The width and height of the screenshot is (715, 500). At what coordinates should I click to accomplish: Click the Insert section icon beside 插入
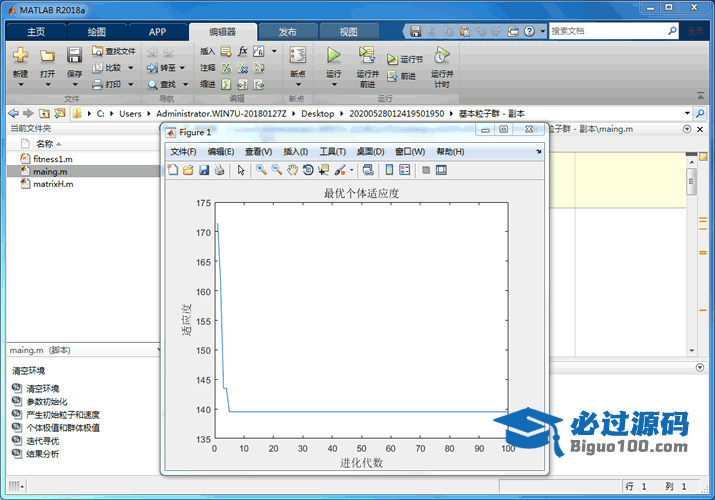pyautogui.click(x=226, y=51)
